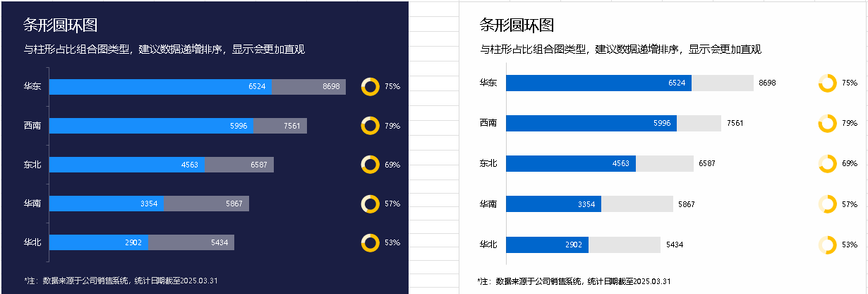This screenshot has width=868, height=294.
Task: Click the 华南 axis label in white chart
Action: (x=488, y=204)
